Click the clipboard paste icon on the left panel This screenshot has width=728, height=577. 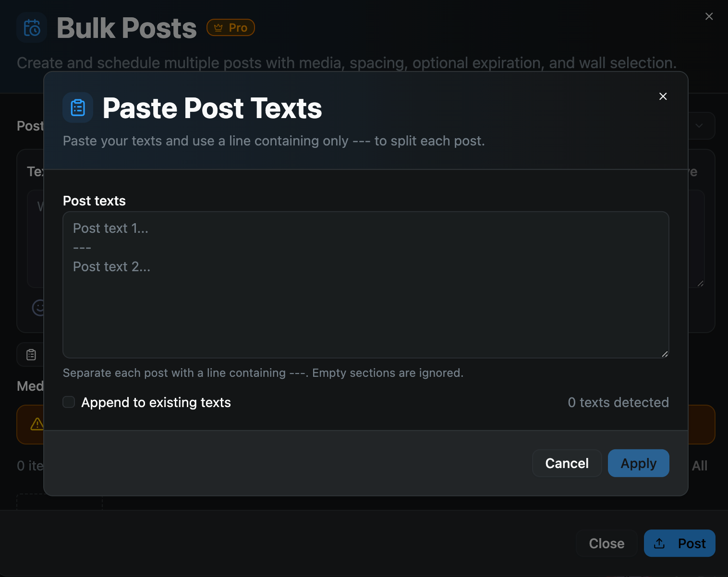click(x=31, y=354)
